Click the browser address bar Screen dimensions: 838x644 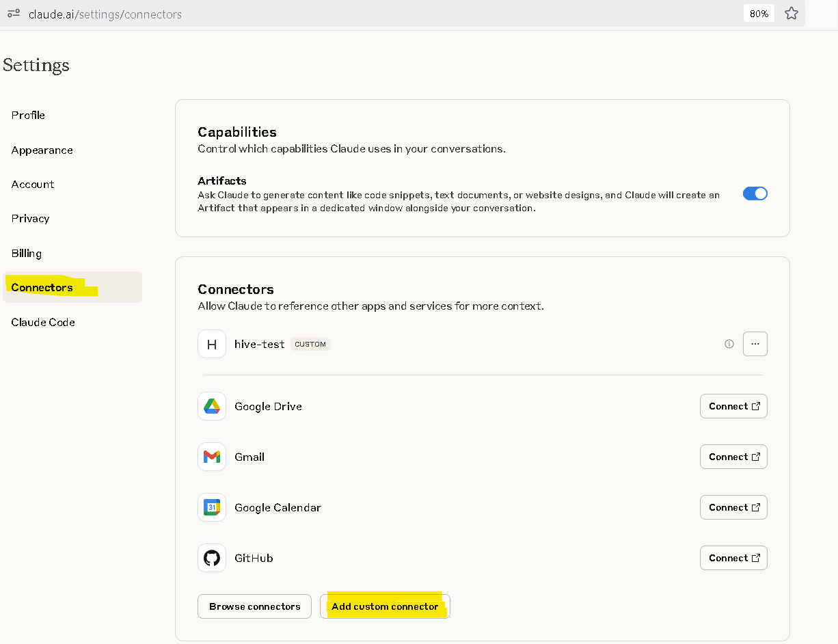tap(273, 13)
